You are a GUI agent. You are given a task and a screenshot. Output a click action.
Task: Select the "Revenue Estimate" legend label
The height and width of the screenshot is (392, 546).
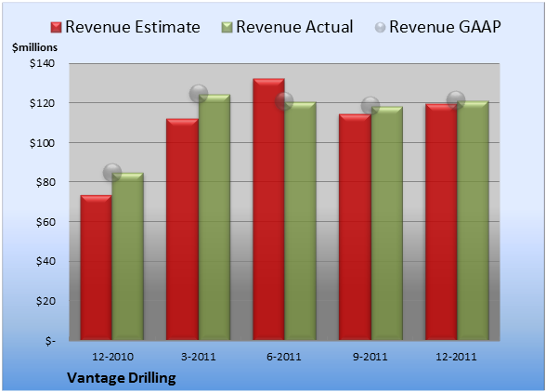pos(133,27)
